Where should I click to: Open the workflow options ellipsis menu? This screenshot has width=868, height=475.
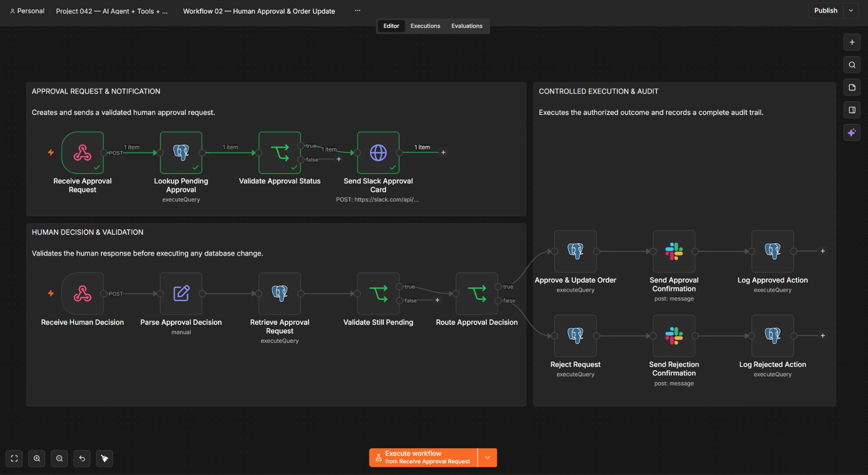[x=358, y=10]
